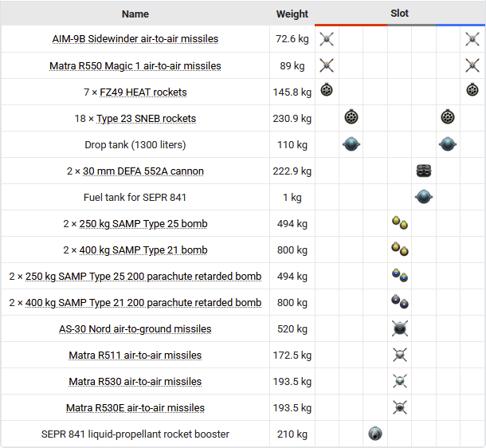Click the 110 kg weight cell
Image resolution: width=486 pixels, height=448 pixels.
coord(292,145)
